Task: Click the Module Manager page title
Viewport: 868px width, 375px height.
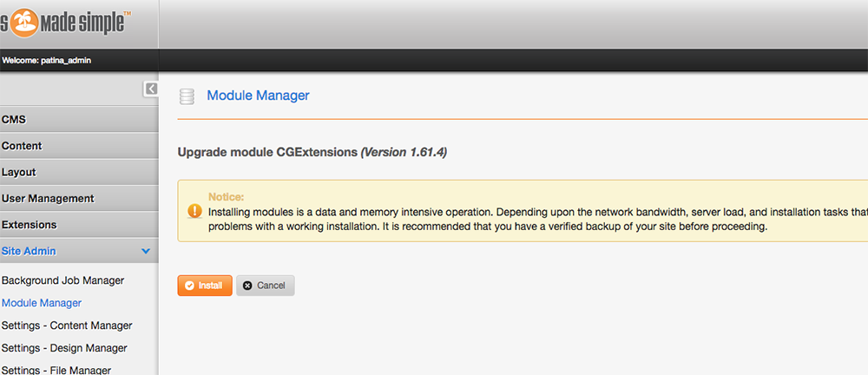Action: click(x=258, y=95)
